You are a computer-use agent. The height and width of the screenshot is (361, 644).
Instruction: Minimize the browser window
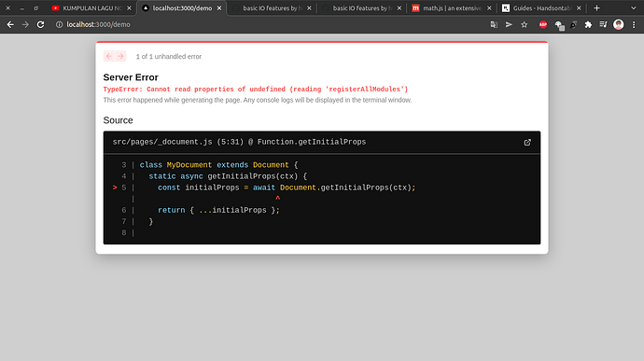tap(21, 8)
